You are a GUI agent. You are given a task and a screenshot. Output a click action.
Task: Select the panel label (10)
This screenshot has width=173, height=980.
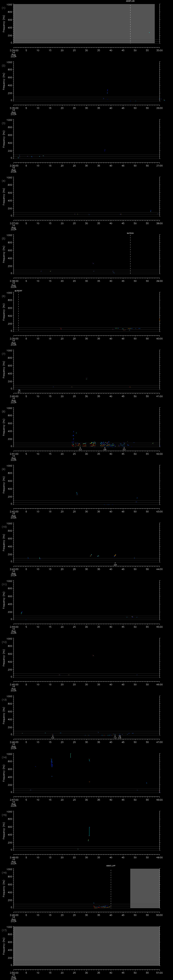4,527
